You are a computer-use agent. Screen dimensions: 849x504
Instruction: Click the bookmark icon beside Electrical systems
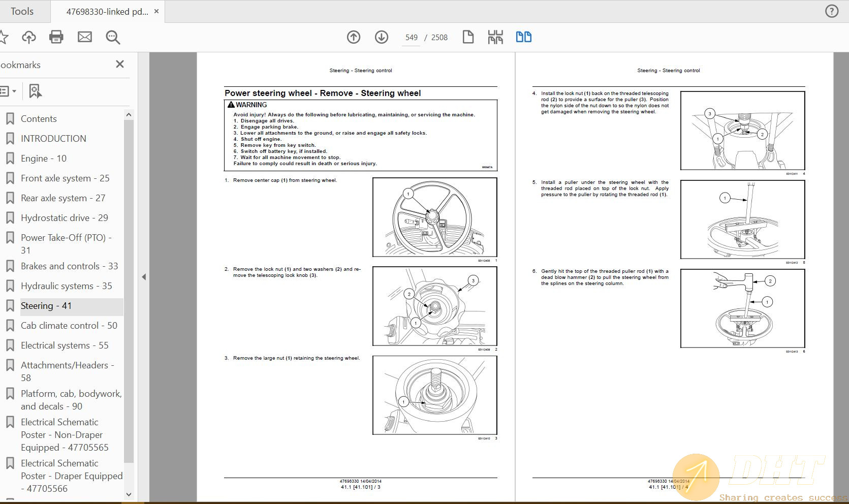[10, 345]
